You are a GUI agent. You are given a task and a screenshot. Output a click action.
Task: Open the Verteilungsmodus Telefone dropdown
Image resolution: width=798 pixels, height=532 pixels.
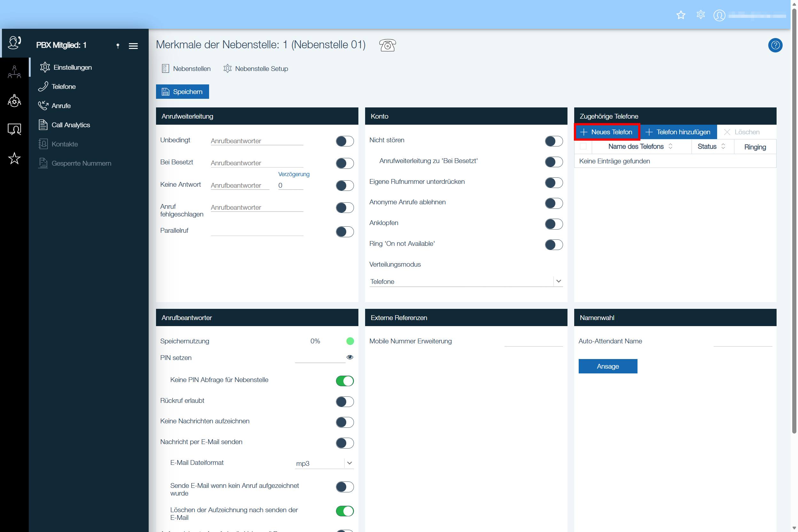point(466,281)
